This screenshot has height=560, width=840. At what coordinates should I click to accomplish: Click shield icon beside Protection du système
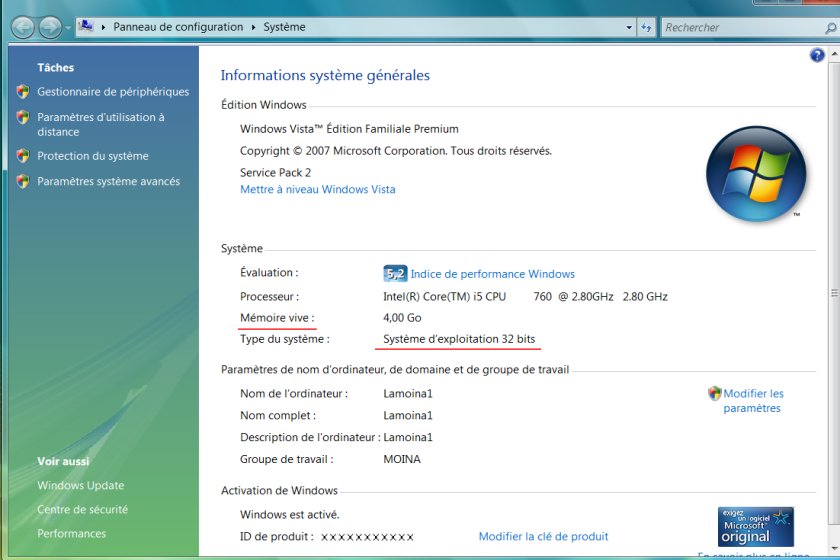tap(23, 156)
